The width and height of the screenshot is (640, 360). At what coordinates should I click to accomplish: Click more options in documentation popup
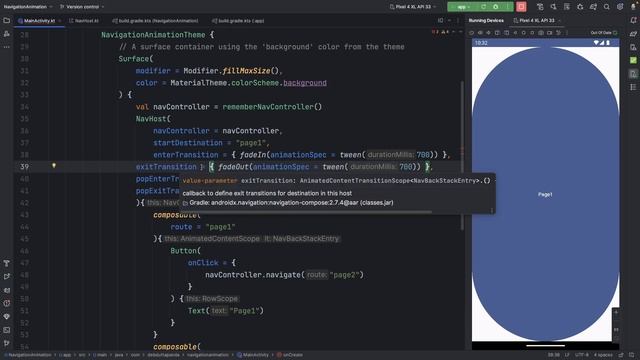[x=491, y=211]
